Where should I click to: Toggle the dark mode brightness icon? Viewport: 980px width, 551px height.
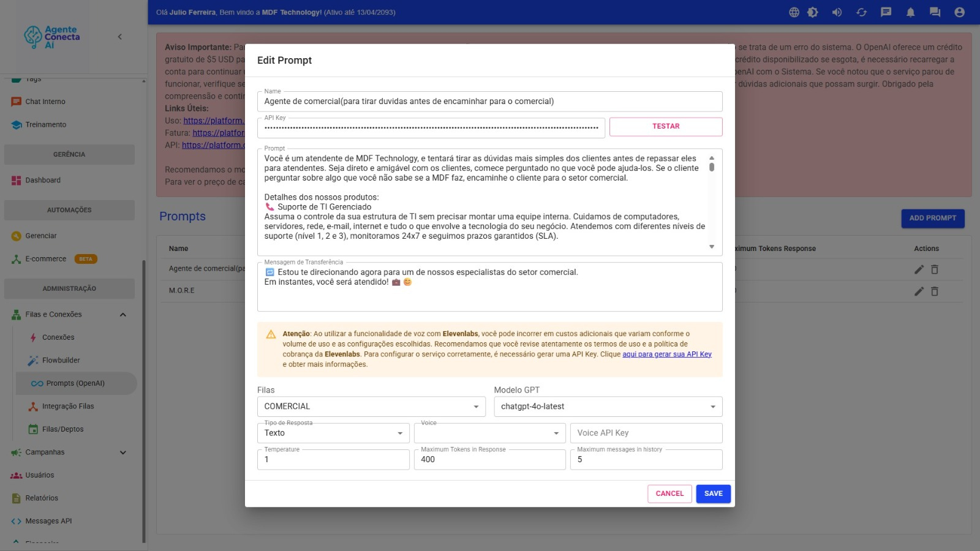pos(813,12)
